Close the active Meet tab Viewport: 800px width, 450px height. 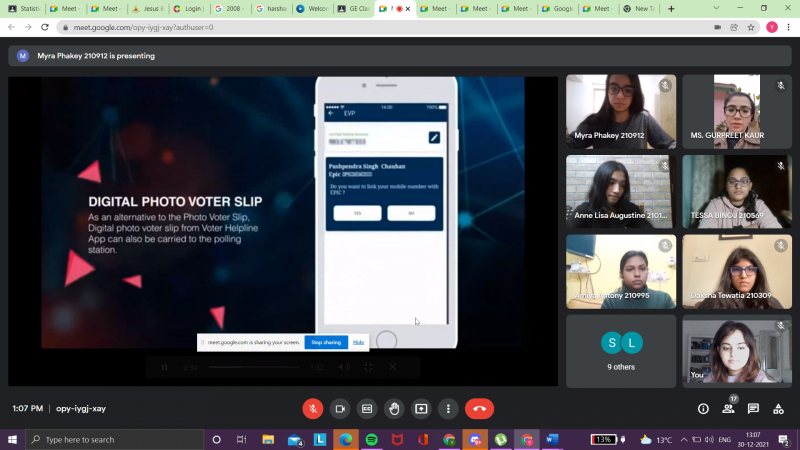point(408,9)
